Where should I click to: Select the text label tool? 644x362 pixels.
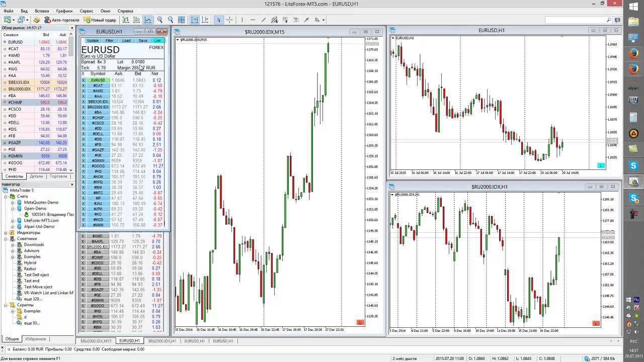pyautogui.click(x=296, y=20)
